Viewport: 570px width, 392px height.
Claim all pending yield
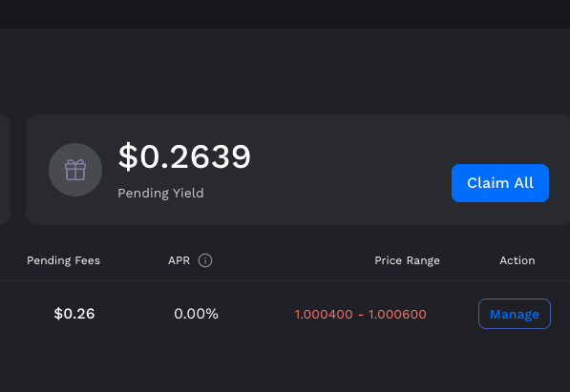(x=500, y=183)
